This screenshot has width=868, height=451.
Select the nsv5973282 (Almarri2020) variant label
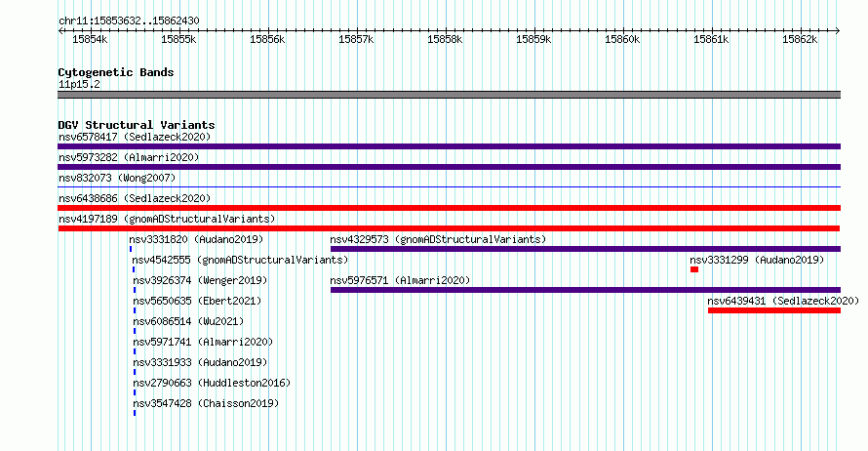[129, 157]
